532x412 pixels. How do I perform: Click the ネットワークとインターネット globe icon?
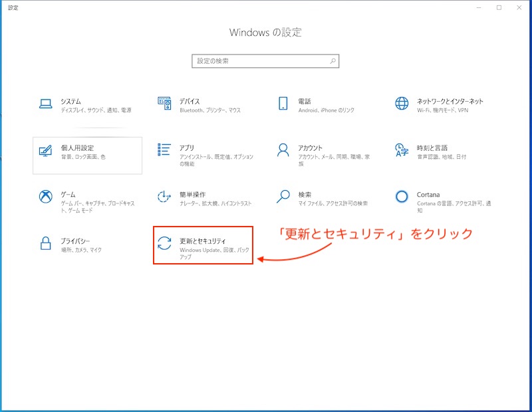point(402,104)
